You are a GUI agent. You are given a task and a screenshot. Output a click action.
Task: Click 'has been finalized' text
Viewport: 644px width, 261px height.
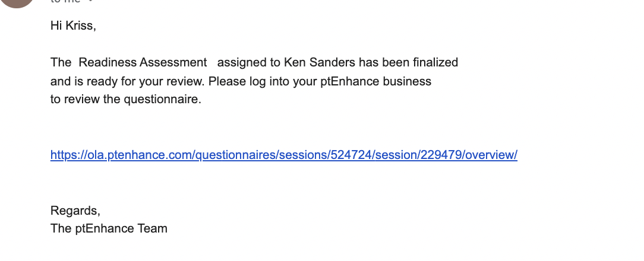tap(408, 62)
